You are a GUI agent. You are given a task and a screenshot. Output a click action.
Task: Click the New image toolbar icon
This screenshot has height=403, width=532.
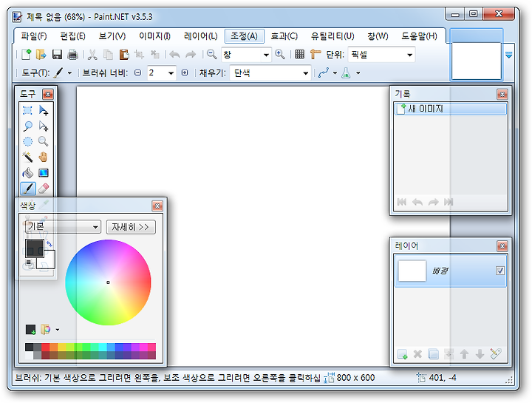(26, 54)
